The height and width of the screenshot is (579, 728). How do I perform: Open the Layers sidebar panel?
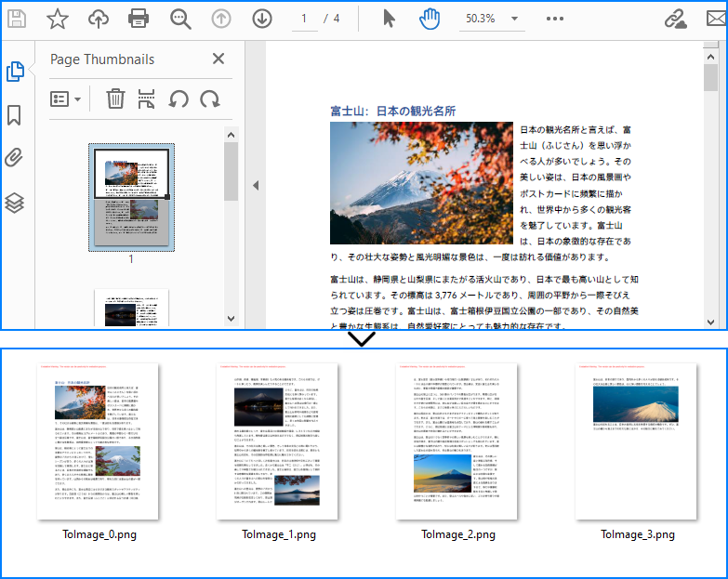pos(14,203)
